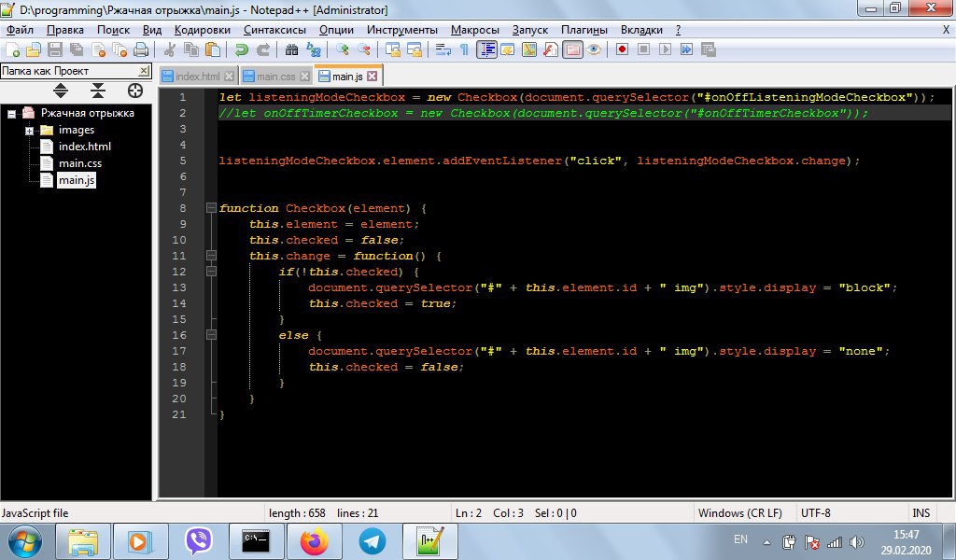Close the main.js tab
The image size is (956, 560).
point(372,77)
